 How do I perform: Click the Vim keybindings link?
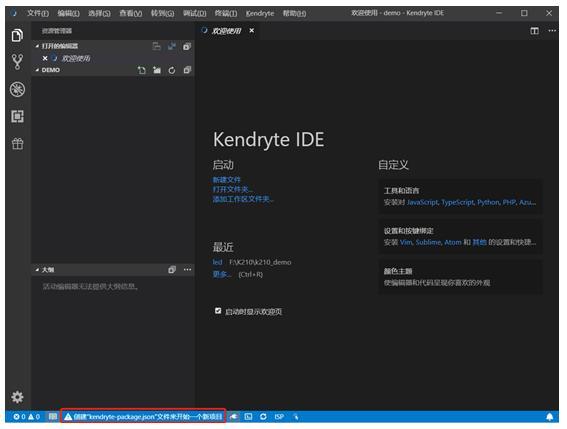[406, 242]
